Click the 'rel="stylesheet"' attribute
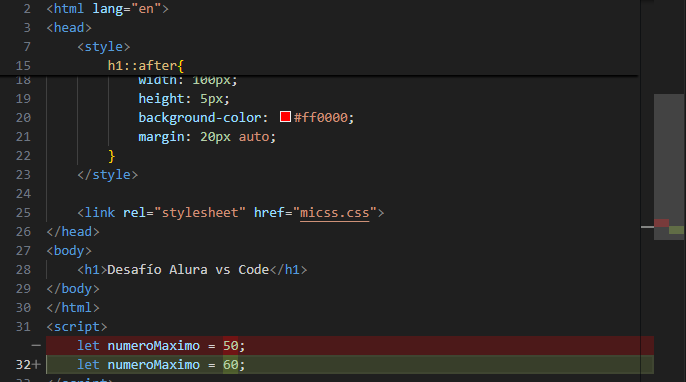686x382 pixels. coord(185,213)
